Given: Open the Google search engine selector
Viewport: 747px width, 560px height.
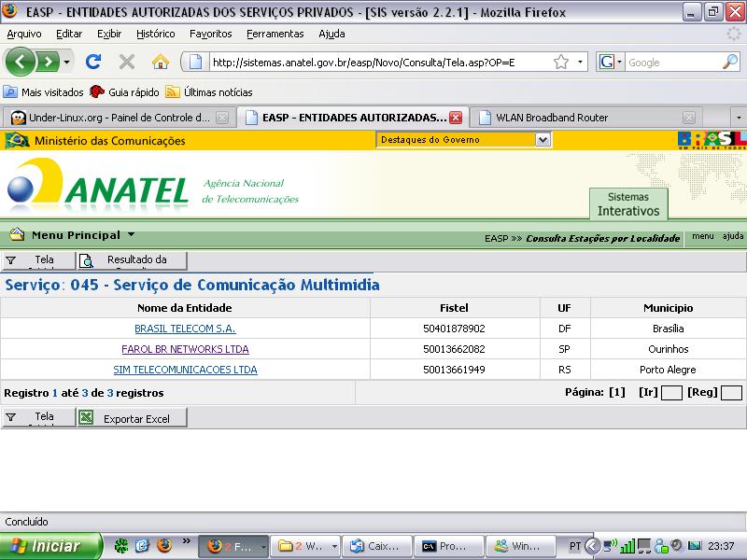Looking at the screenshot, I should [x=611, y=62].
